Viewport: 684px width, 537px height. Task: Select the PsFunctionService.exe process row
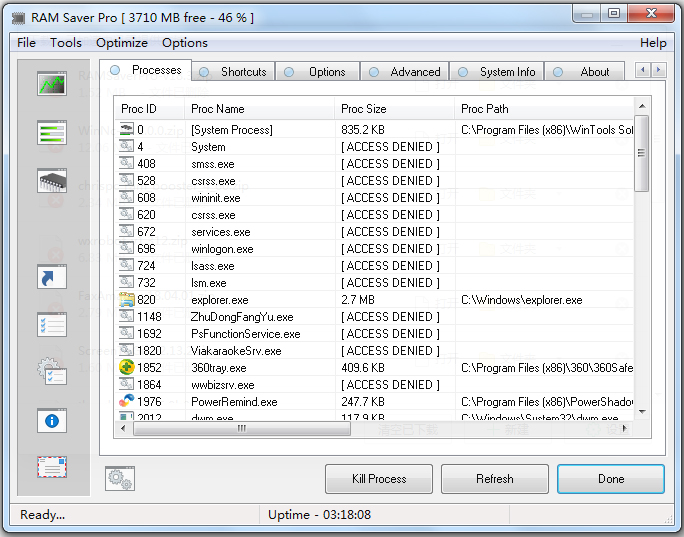point(374,334)
